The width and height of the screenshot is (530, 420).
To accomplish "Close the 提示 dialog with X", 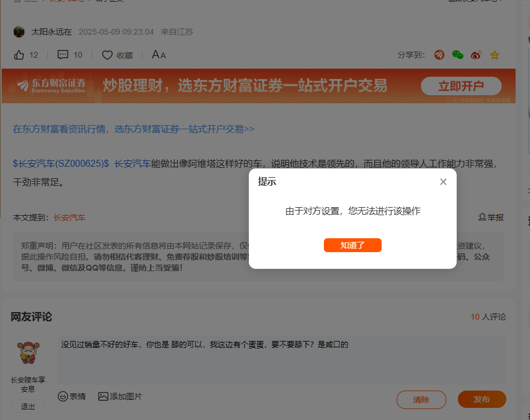I will click(443, 182).
